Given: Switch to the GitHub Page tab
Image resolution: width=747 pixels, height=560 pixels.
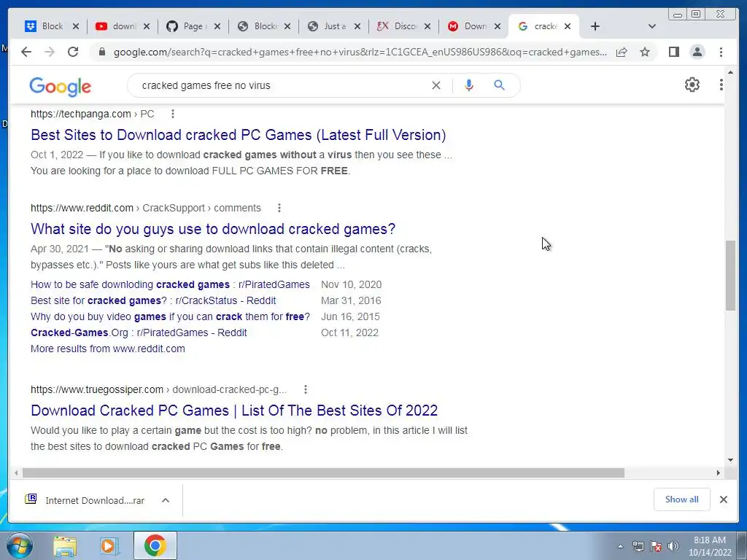Looking at the screenshot, I should [187, 26].
